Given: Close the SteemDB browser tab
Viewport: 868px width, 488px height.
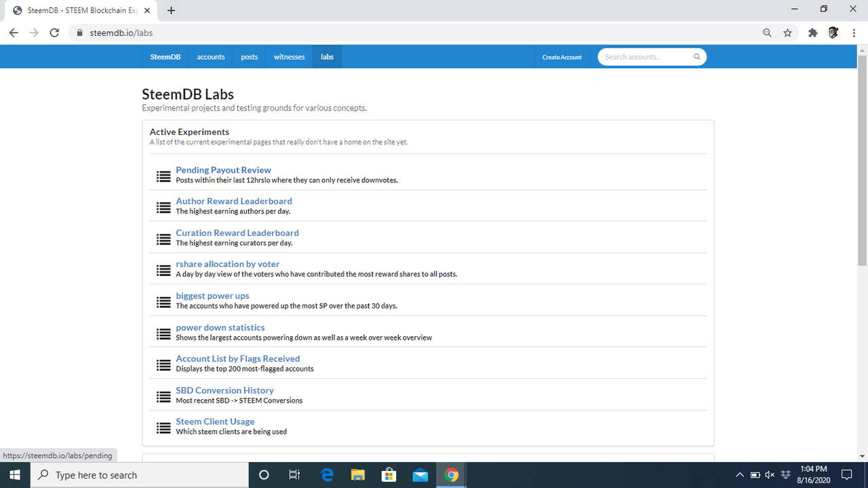Looking at the screenshot, I should pyautogui.click(x=147, y=11).
